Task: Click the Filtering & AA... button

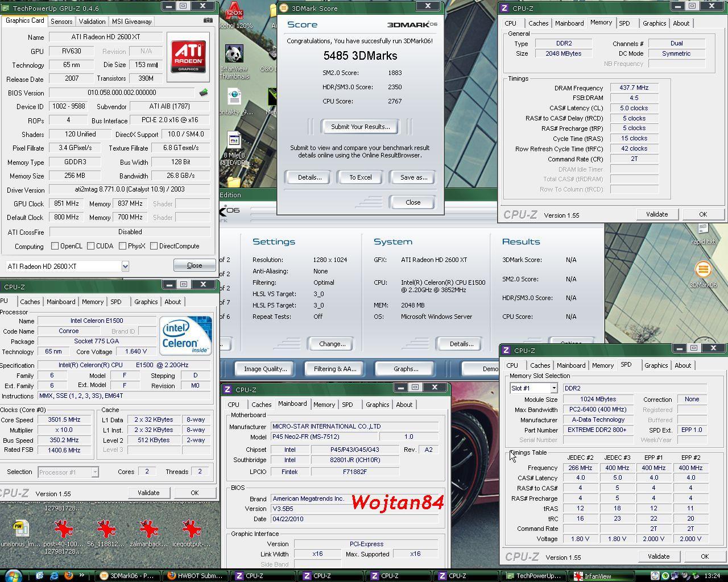Action: [335, 369]
